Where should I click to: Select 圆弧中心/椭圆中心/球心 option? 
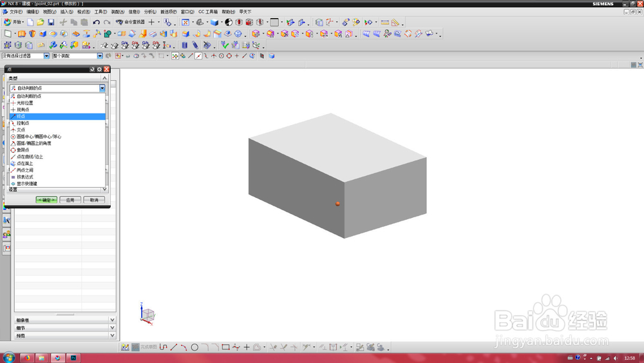(57, 137)
